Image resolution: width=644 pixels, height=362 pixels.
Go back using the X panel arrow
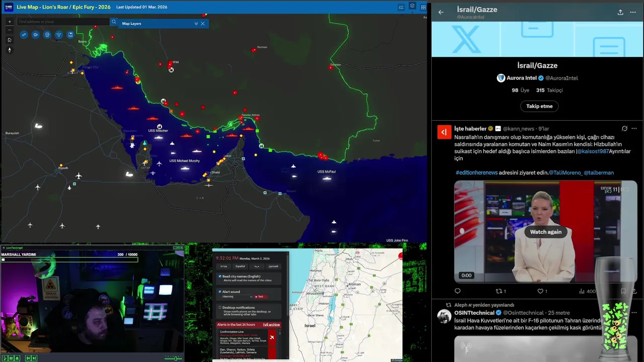[x=441, y=12]
